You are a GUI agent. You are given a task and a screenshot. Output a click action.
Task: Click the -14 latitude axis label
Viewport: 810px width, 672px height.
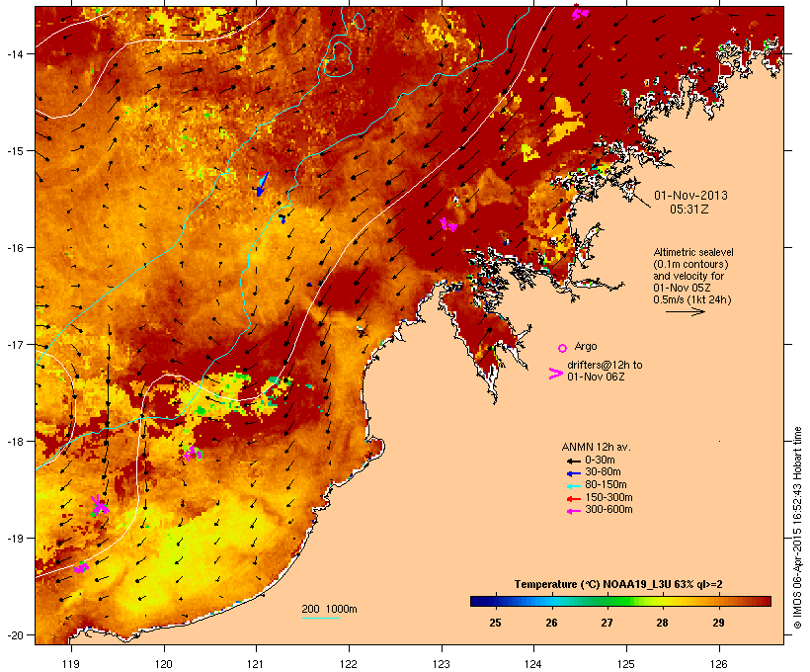(x=14, y=53)
